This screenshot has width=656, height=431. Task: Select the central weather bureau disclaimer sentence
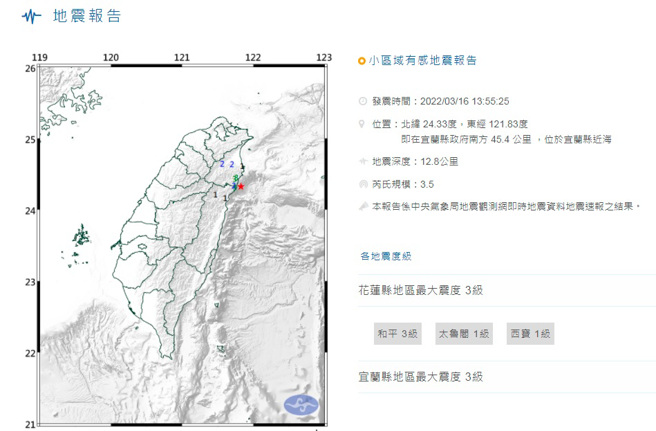[x=506, y=206]
